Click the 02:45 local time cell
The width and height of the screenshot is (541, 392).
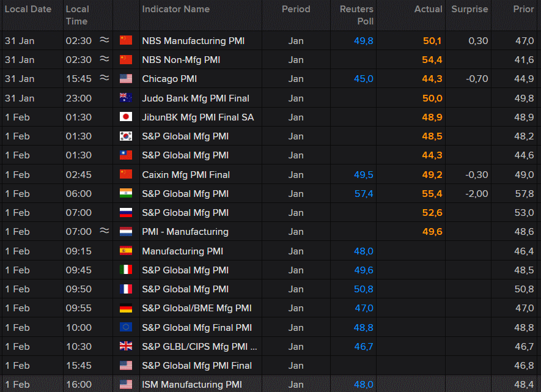[79, 175]
